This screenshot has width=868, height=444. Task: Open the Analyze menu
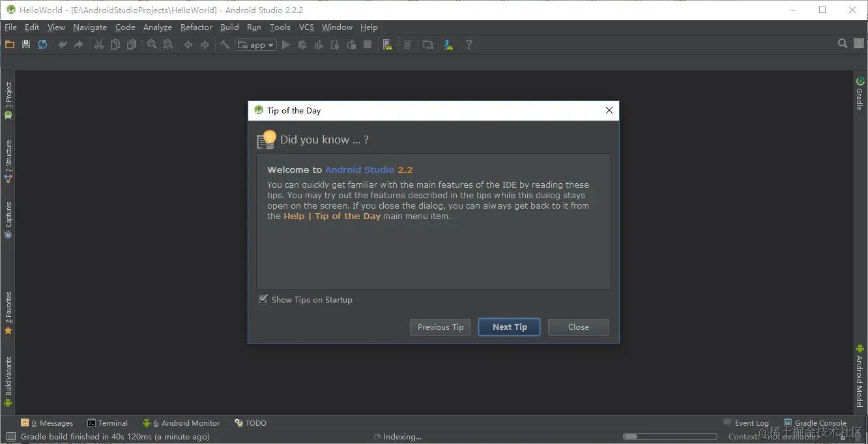(x=158, y=27)
